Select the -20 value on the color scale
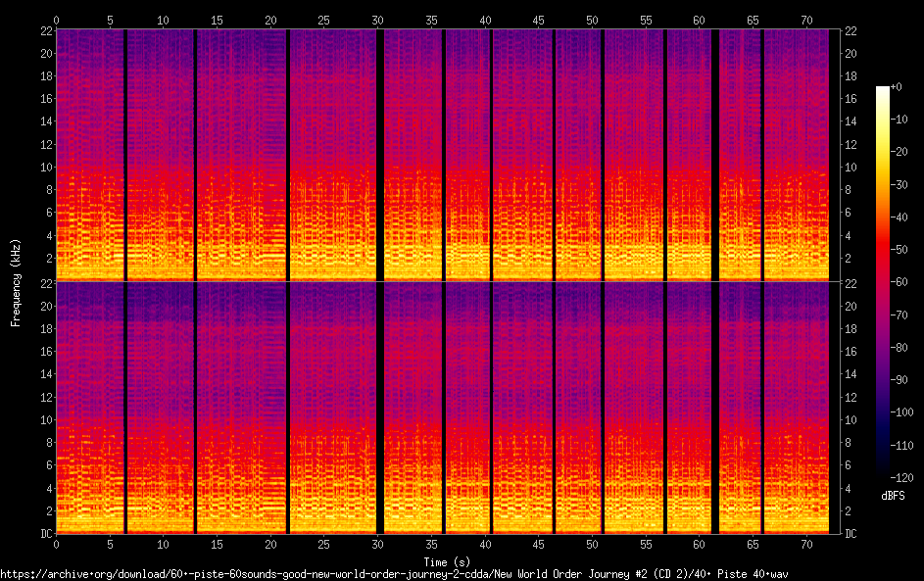This screenshot has height=581, width=924. pos(900,152)
